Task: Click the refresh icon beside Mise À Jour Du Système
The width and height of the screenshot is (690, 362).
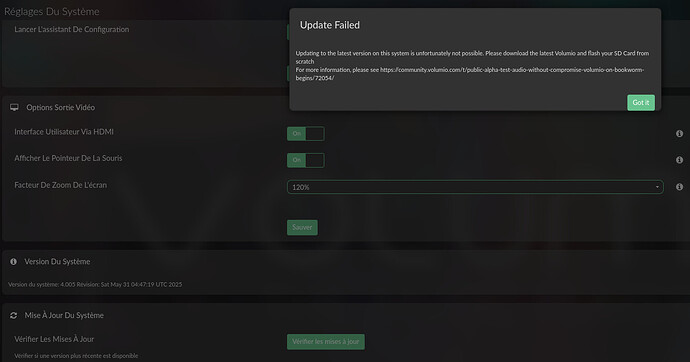Action: [x=14, y=315]
